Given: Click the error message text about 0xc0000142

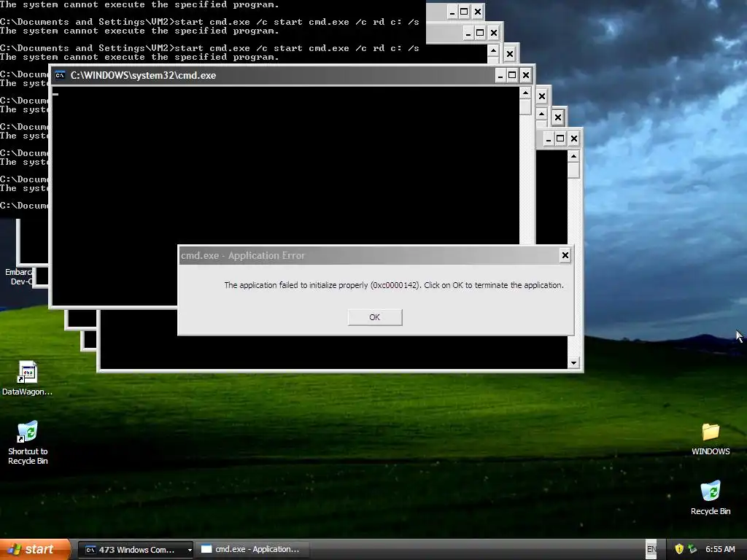Looking at the screenshot, I should (394, 285).
